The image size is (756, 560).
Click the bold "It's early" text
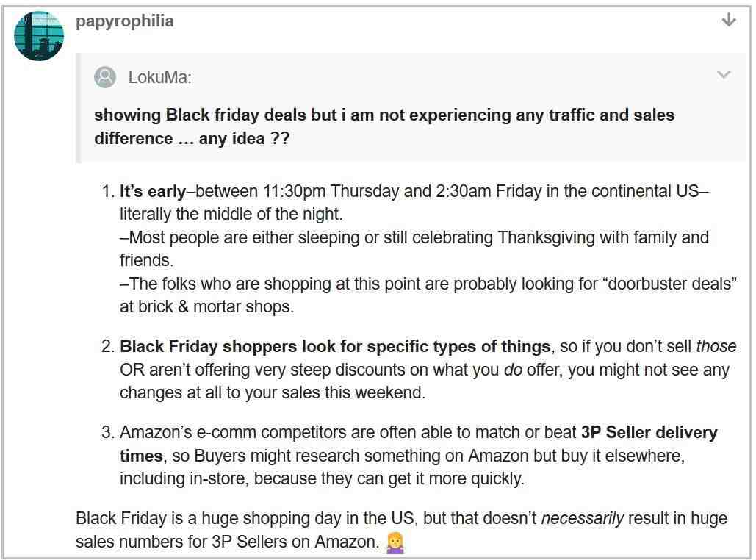tap(153, 191)
